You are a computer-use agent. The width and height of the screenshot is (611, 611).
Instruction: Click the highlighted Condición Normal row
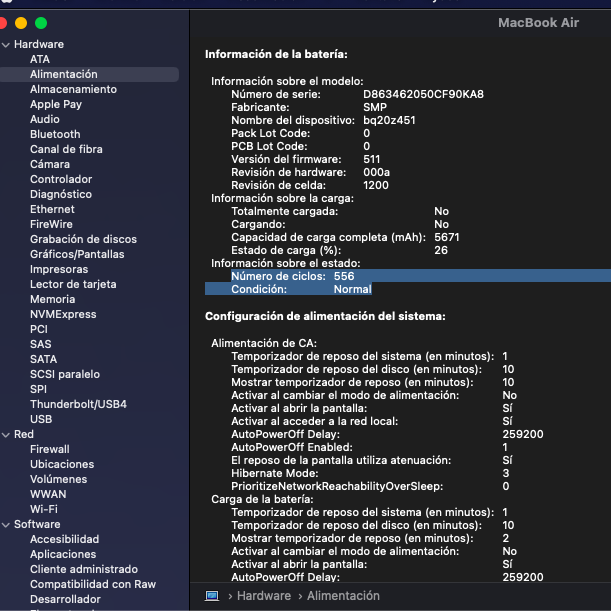288,289
